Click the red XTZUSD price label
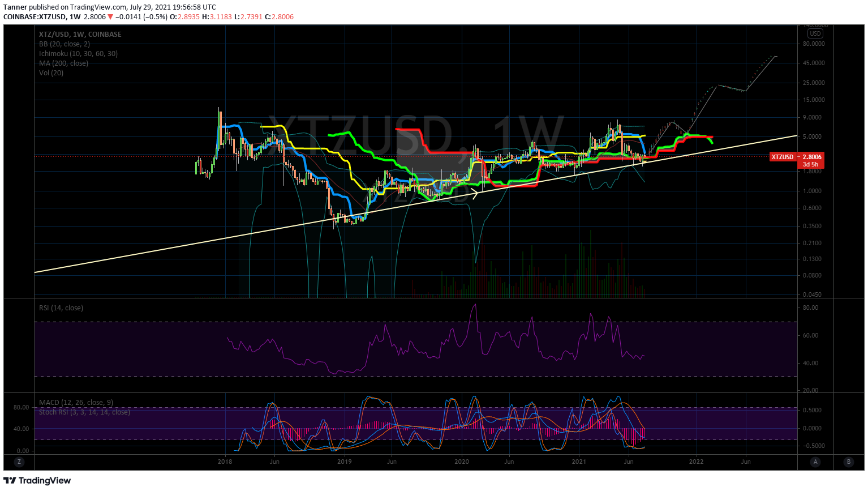 pos(783,157)
